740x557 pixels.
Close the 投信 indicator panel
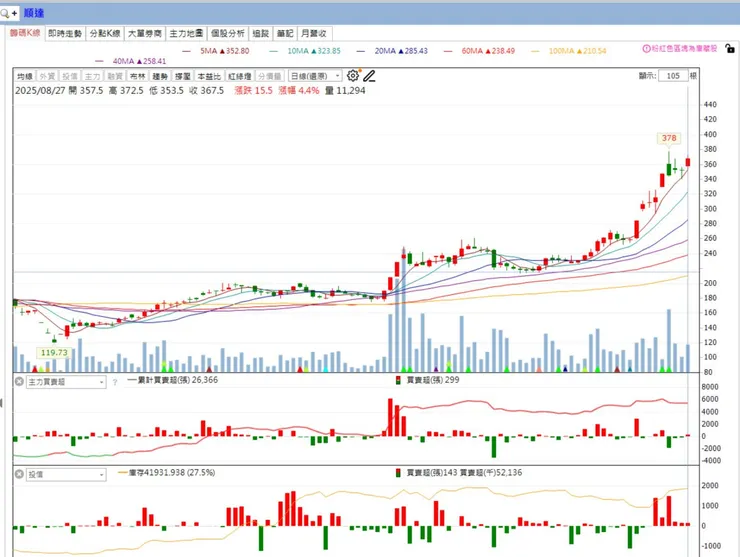pos(19,474)
